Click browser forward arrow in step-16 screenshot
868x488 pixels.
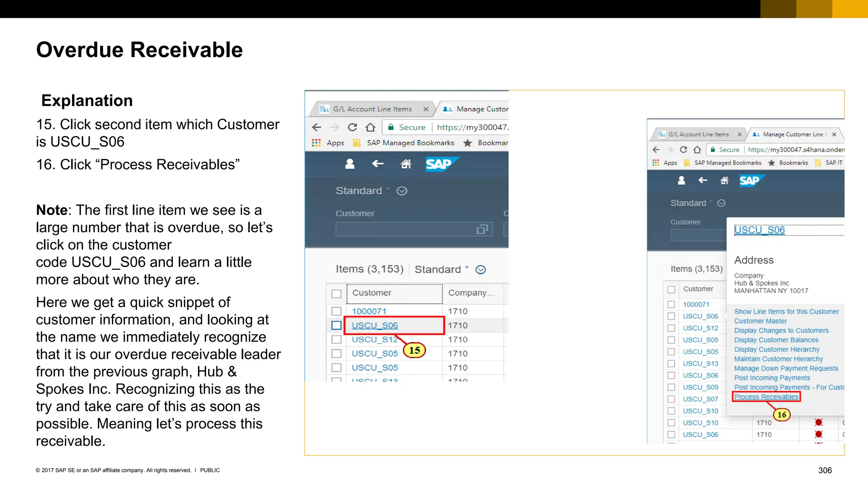(x=670, y=150)
